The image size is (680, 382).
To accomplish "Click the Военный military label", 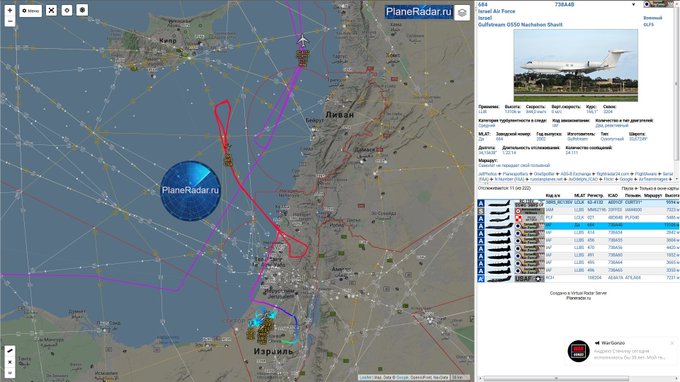I will tap(652, 18).
